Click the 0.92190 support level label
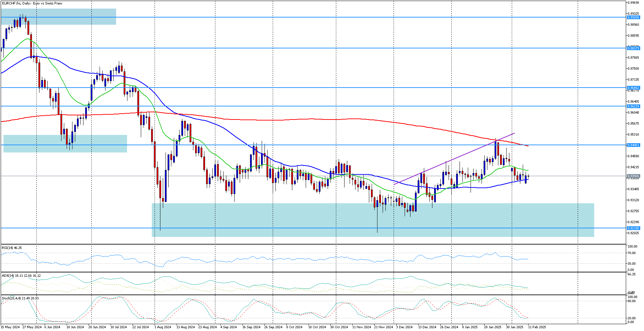The height and width of the screenshot is (331, 644). click(633, 228)
